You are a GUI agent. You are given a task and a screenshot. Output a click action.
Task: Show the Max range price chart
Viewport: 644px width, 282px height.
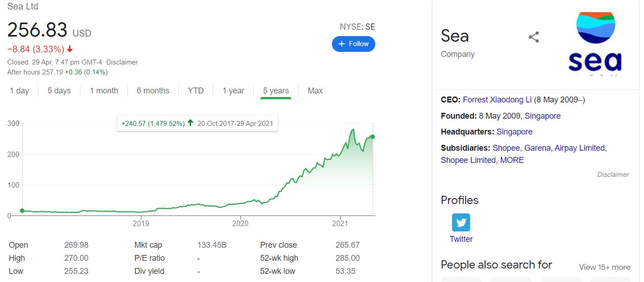[x=315, y=91]
